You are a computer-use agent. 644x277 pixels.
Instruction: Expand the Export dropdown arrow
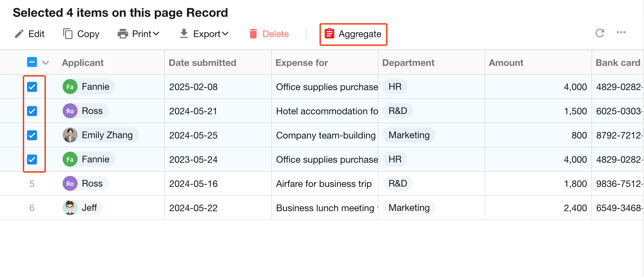(x=225, y=34)
